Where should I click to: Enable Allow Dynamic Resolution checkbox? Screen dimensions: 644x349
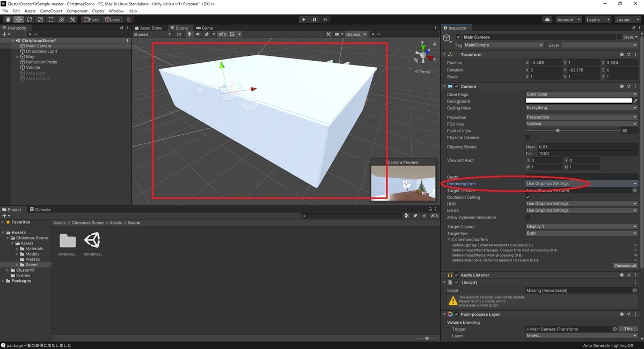point(528,217)
